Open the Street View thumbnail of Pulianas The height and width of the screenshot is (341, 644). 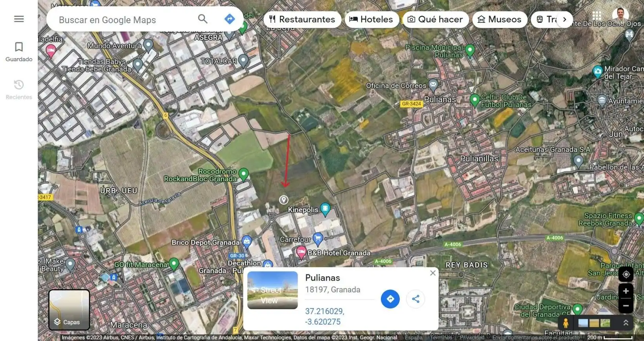pos(273,290)
